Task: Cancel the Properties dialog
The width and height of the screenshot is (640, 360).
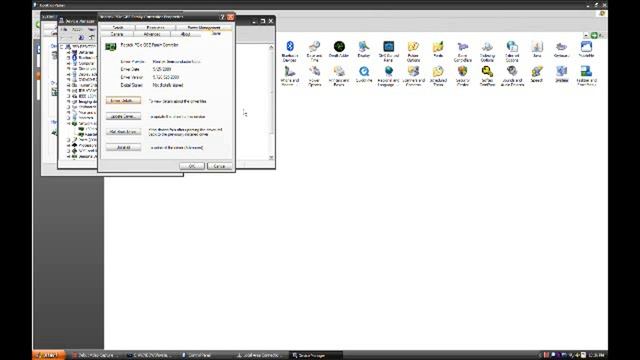Action: coord(219,166)
